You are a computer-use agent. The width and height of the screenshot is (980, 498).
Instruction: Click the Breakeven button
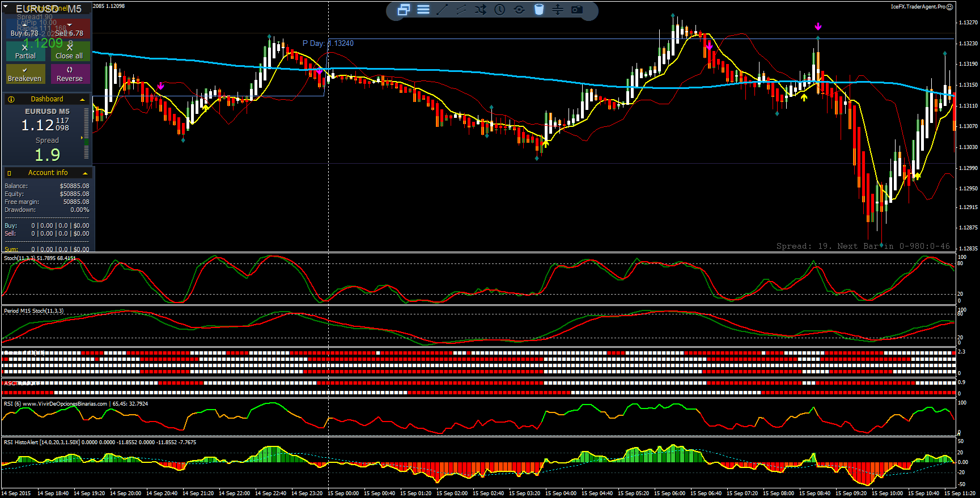[x=26, y=74]
